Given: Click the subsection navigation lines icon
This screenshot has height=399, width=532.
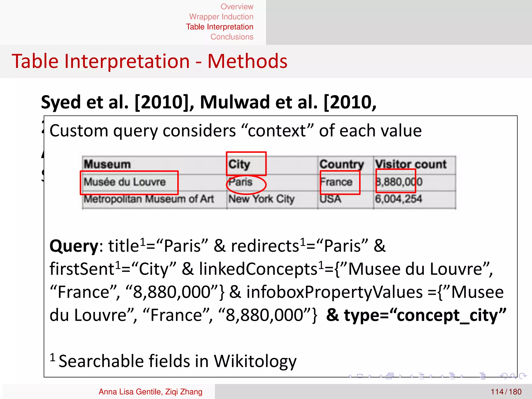Looking at the screenshot, I should tap(421, 376).
